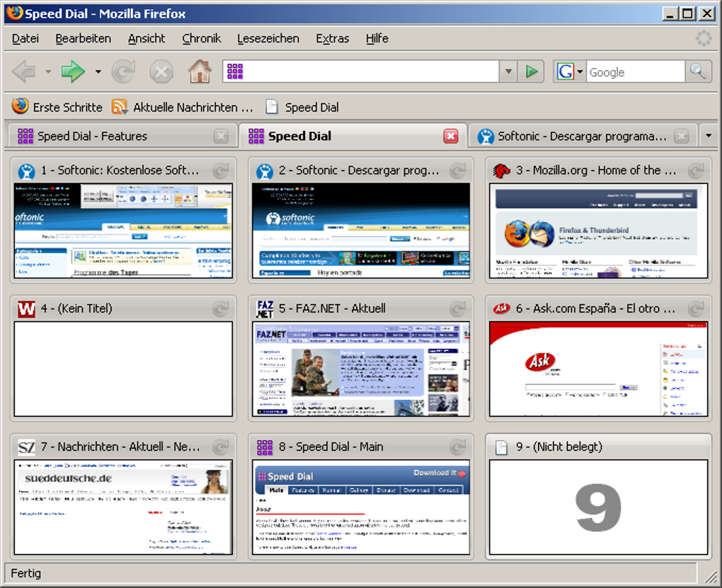Screen dimensions: 722x588
Task: Click the green Go arrow button
Action: click(532, 71)
